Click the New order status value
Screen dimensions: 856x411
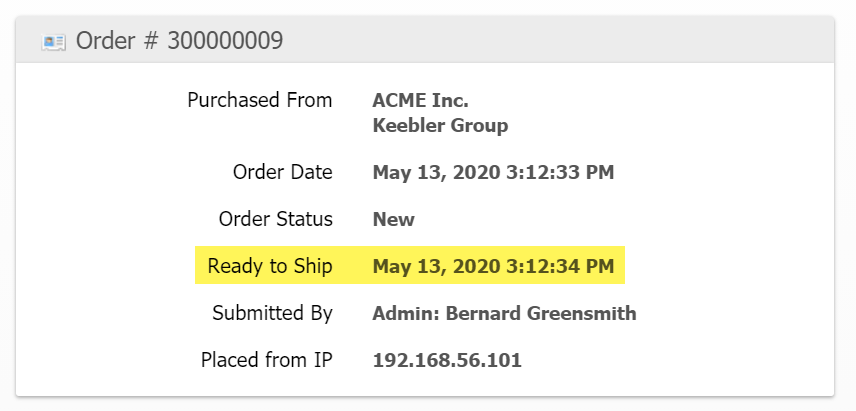(x=393, y=219)
